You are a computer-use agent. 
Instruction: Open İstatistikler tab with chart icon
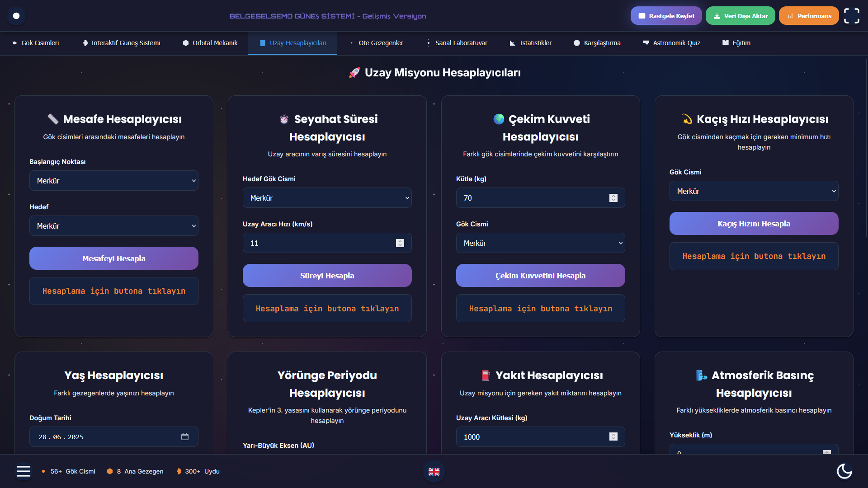pyautogui.click(x=530, y=43)
